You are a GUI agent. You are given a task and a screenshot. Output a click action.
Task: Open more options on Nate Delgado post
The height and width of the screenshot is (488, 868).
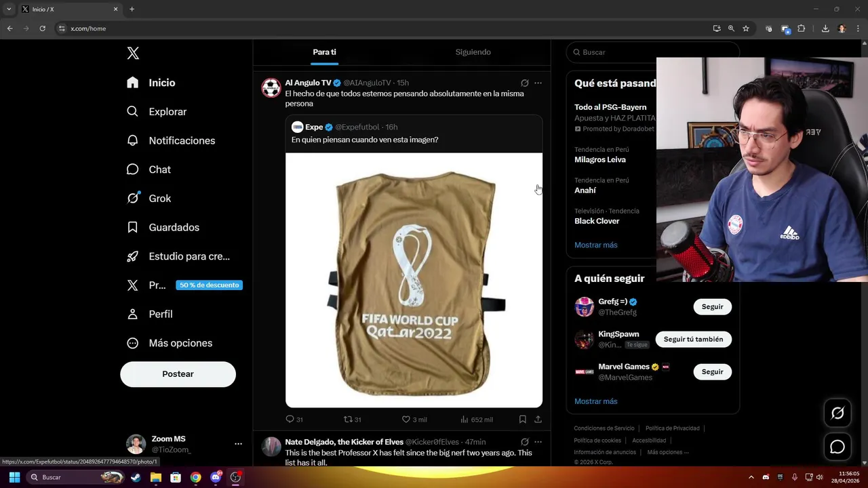pos(538,442)
